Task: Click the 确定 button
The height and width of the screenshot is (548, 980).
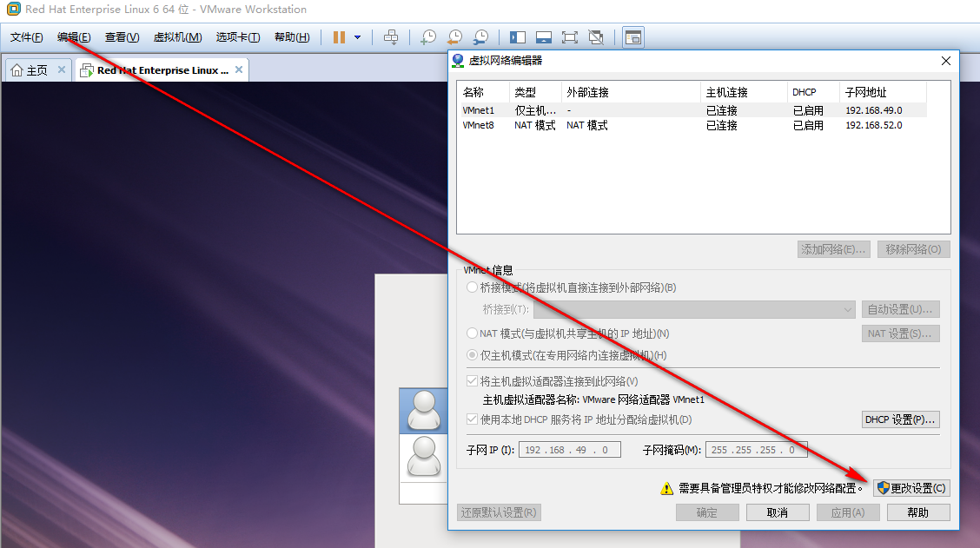Action: click(707, 512)
